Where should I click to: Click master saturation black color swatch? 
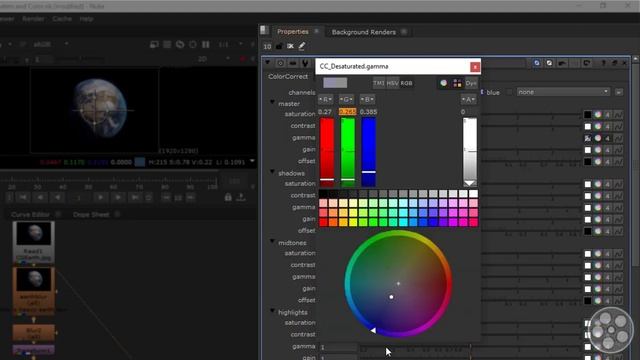coord(587,114)
